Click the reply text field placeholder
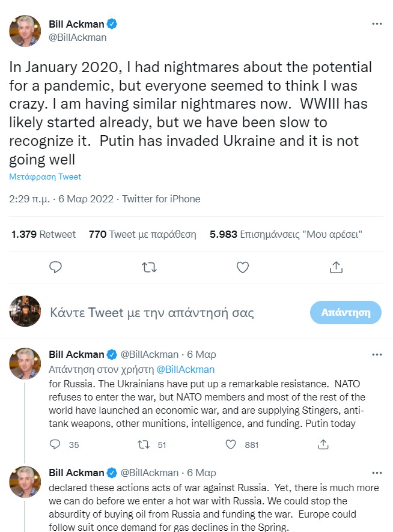Viewport: 393px width, 532px height. coord(152,313)
